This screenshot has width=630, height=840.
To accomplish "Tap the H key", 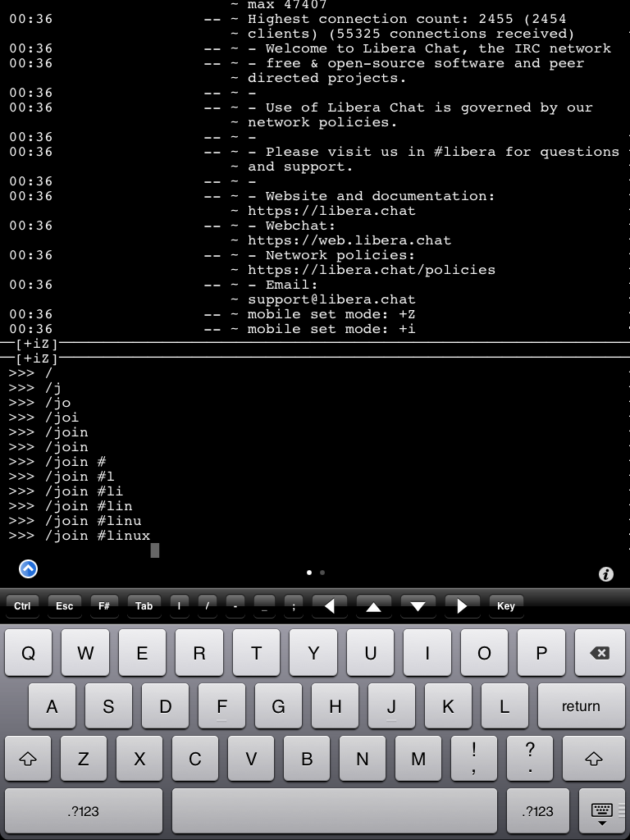I will [x=335, y=705].
